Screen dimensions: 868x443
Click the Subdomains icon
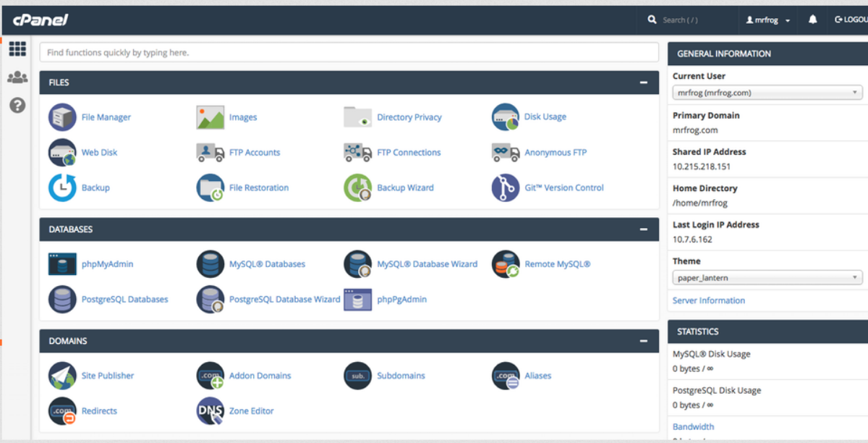tap(358, 376)
